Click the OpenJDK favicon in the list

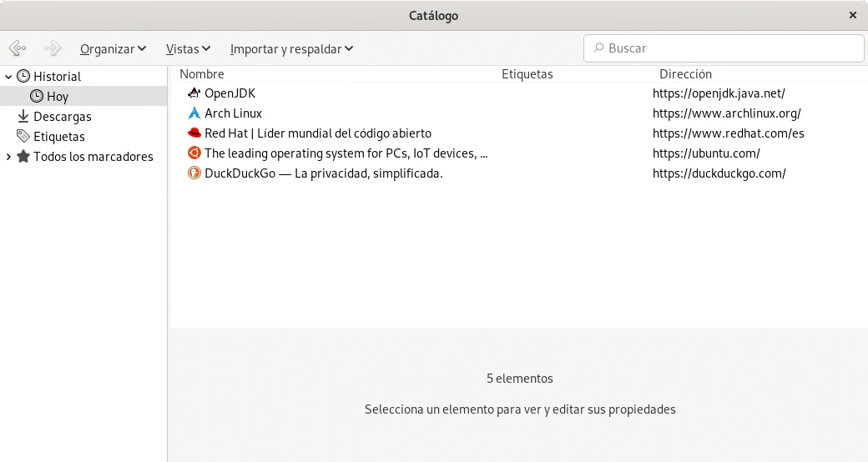click(194, 93)
